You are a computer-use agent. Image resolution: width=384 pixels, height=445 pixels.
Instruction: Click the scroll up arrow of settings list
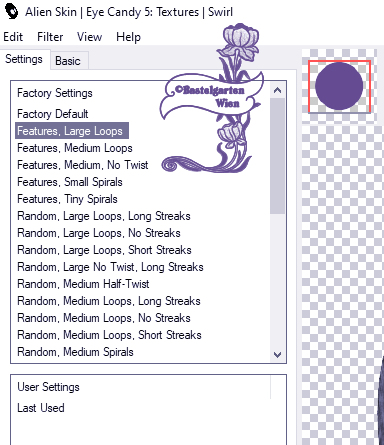click(x=277, y=90)
